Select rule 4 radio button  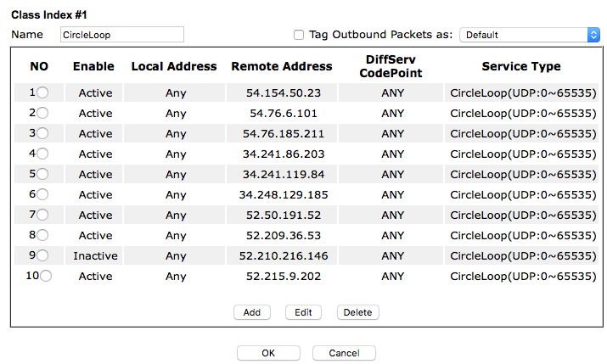click(x=42, y=154)
